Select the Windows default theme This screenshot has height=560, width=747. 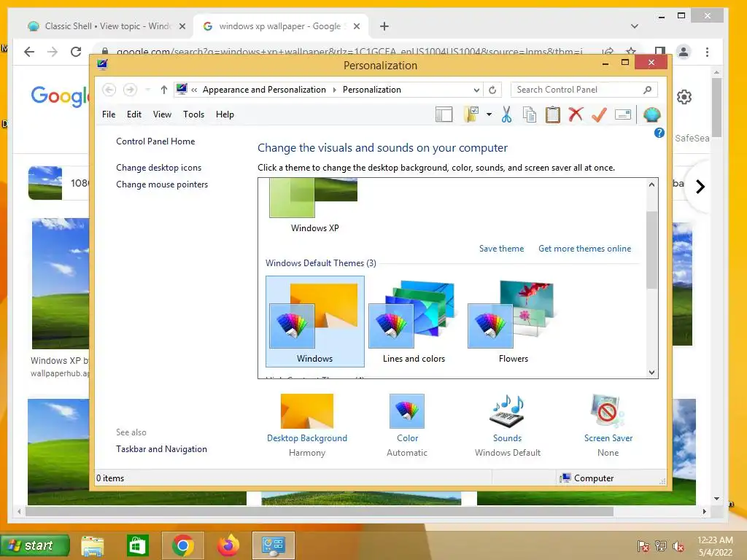315,322
